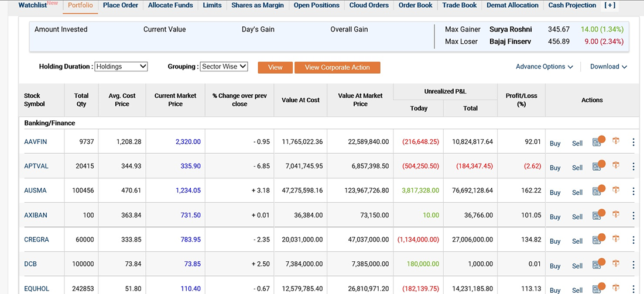
Task: Open the three-dot menu for APTVAL
Action: click(x=633, y=167)
